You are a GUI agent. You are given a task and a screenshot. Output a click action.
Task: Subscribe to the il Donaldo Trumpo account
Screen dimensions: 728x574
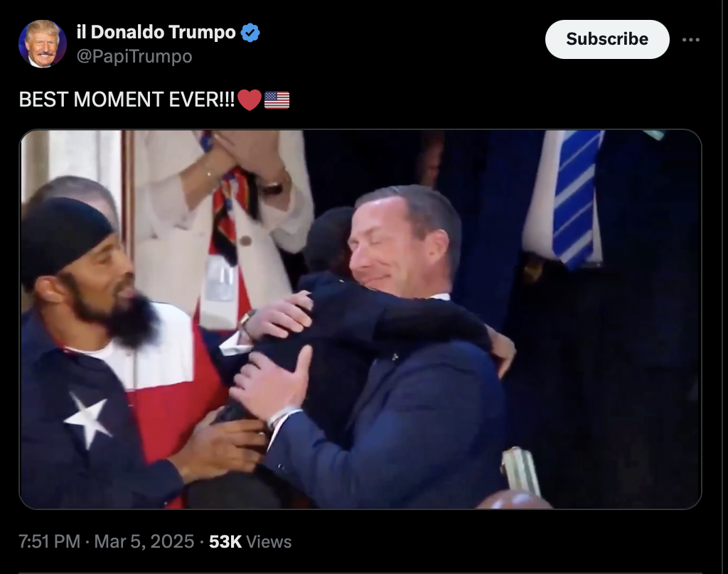tap(607, 40)
